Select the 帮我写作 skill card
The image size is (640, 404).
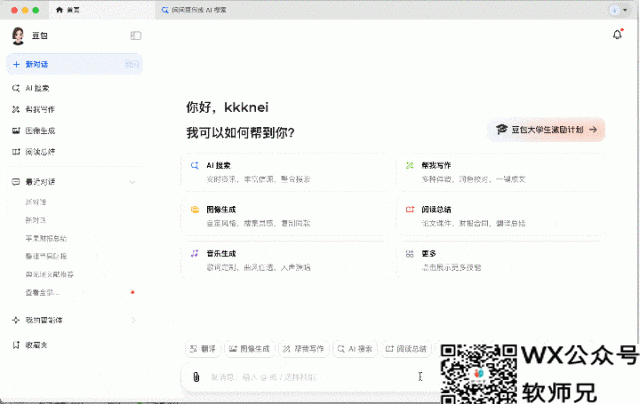click(501, 172)
